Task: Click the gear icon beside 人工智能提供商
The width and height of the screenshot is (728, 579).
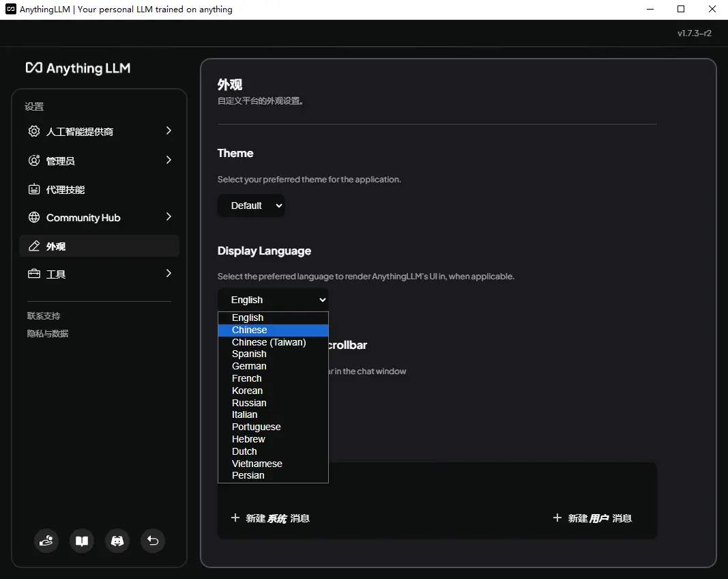Action: pyautogui.click(x=34, y=132)
